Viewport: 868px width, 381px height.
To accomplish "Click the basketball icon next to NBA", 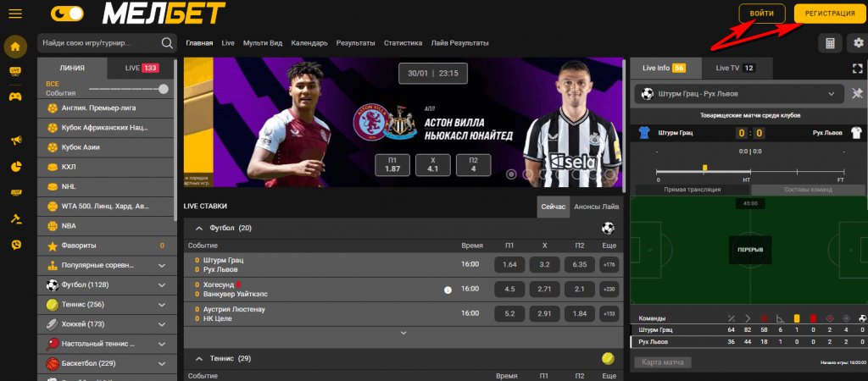I will click(x=53, y=225).
